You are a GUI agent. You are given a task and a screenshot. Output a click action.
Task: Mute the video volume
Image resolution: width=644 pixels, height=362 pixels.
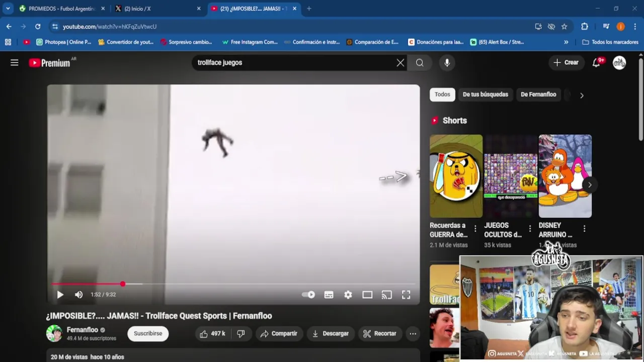point(78,295)
